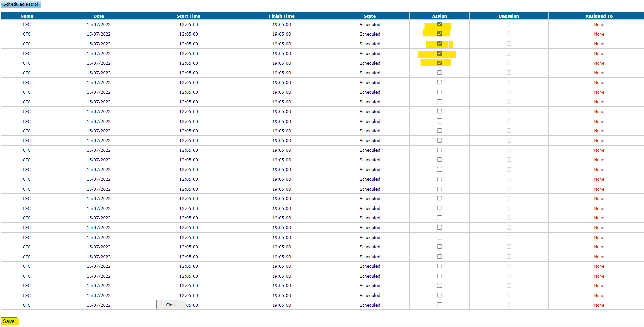644x327 pixels.
Task: Click the Assign column header
Action: (439, 16)
